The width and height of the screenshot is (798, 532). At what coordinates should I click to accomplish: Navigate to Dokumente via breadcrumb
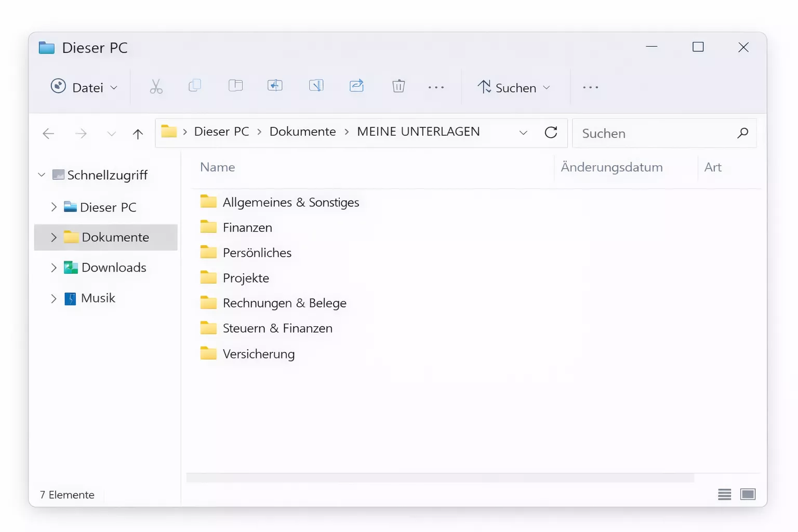click(x=302, y=131)
